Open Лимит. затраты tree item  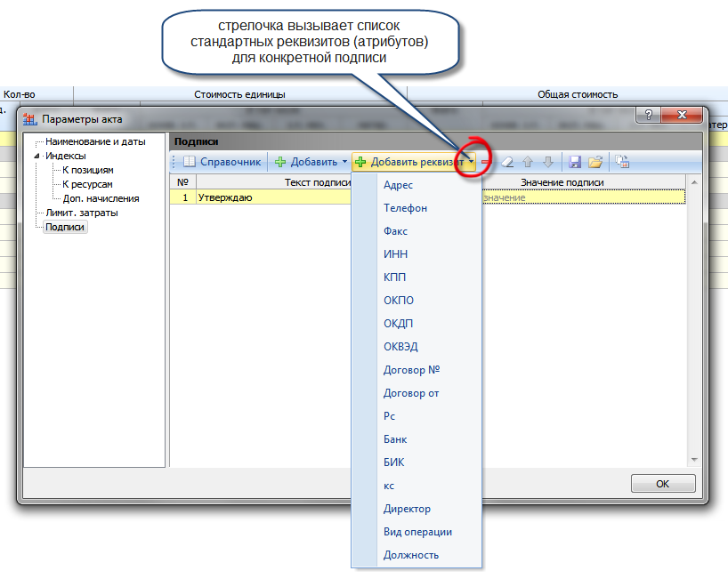[81, 213]
